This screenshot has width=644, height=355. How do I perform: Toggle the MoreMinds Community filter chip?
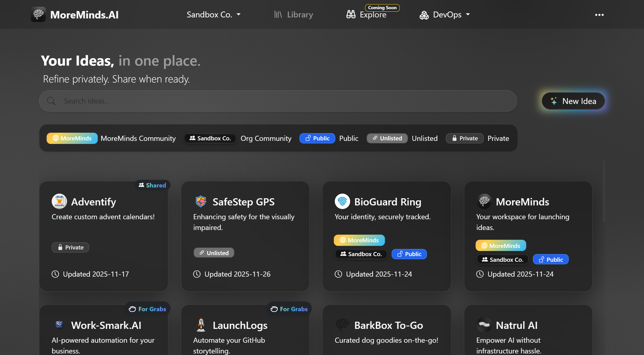pyautogui.click(x=72, y=138)
